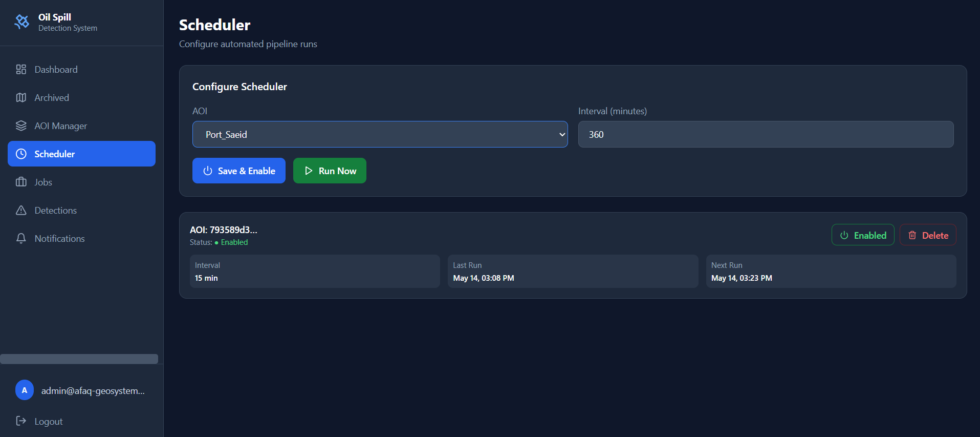980x437 pixels.
Task: Click the green Enabled status text
Action: click(234, 242)
